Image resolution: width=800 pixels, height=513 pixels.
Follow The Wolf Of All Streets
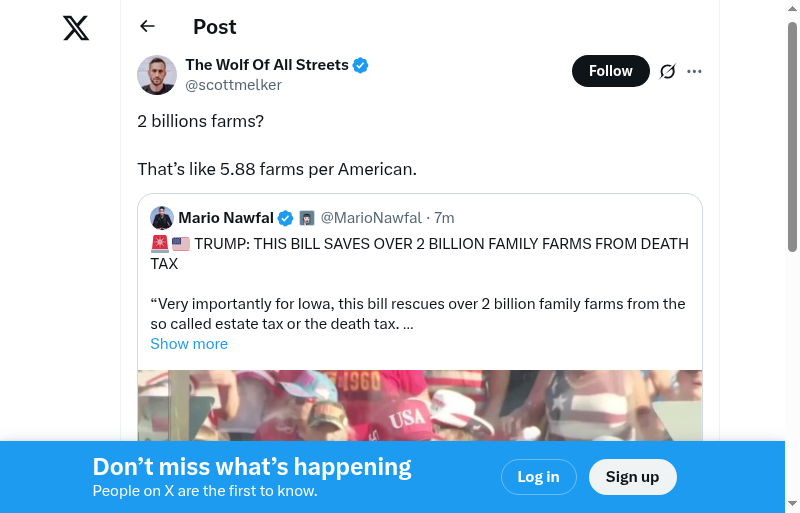tap(610, 71)
